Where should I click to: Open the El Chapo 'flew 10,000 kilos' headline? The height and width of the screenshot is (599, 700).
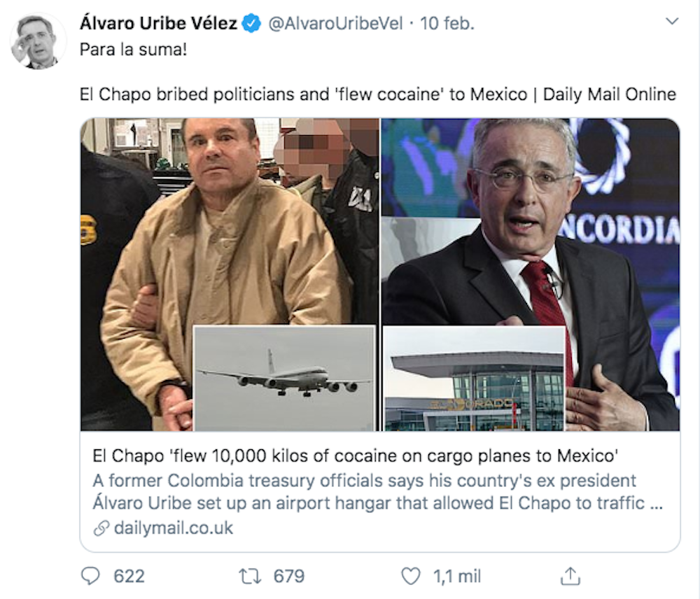click(x=356, y=456)
